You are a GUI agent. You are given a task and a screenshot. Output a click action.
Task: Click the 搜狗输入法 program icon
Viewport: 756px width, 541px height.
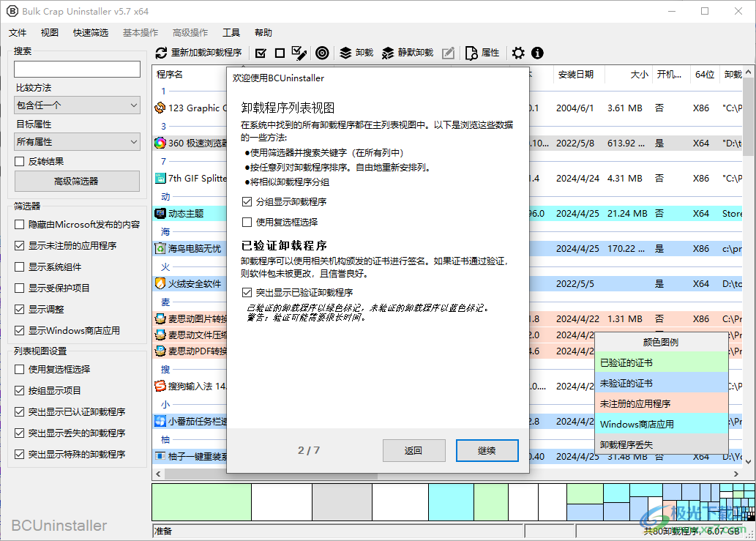click(160, 387)
